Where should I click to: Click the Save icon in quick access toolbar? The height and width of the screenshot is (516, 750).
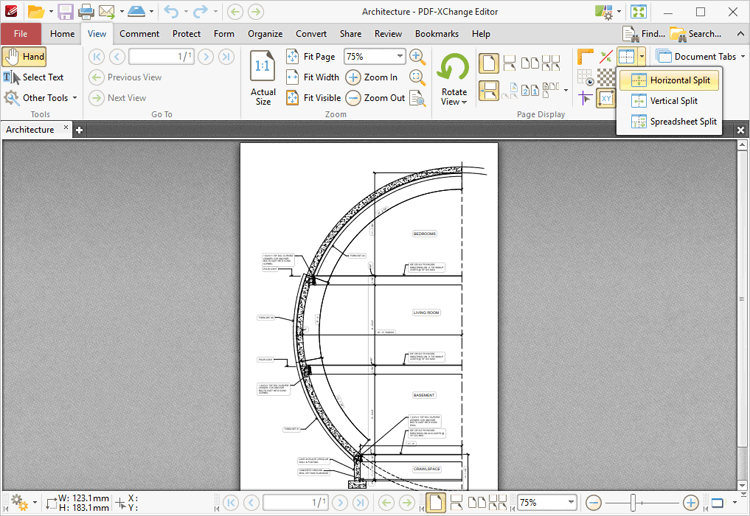65,12
